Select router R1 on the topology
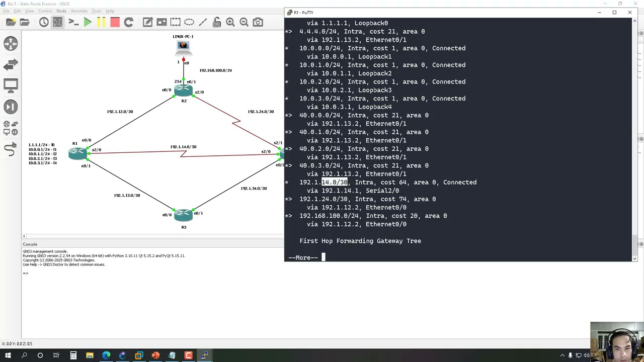Screen dimensions: 644x362 (x=77, y=154)
